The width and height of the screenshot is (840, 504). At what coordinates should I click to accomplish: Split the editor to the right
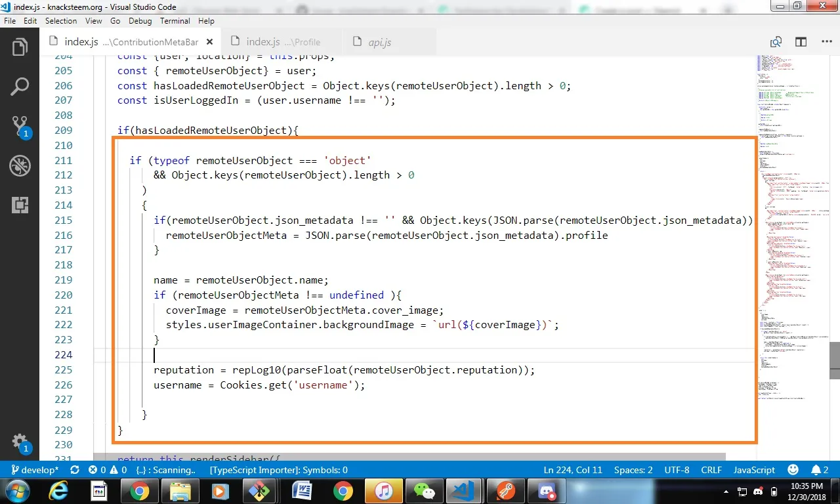click(x=801, y=42)
